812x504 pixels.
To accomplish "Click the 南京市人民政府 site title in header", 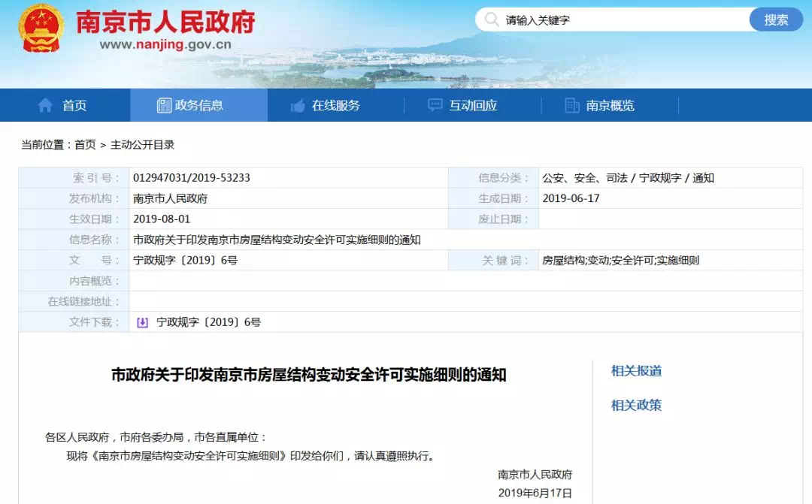I will [x=165, y=23].
